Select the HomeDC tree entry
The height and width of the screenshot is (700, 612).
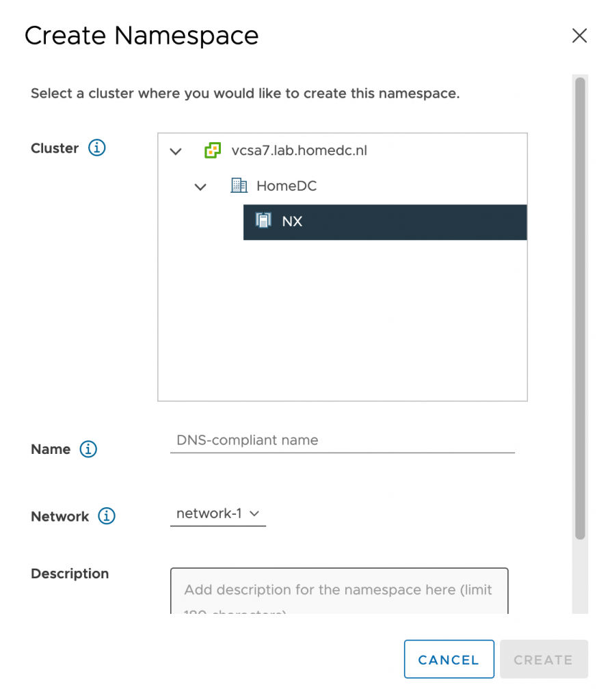(286, 186)
